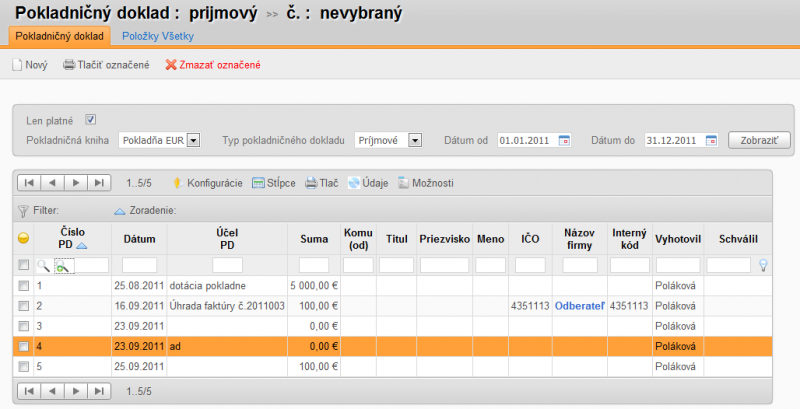
Task: Click date "16.09.2011" in row 2
Action: coord(139,306)
